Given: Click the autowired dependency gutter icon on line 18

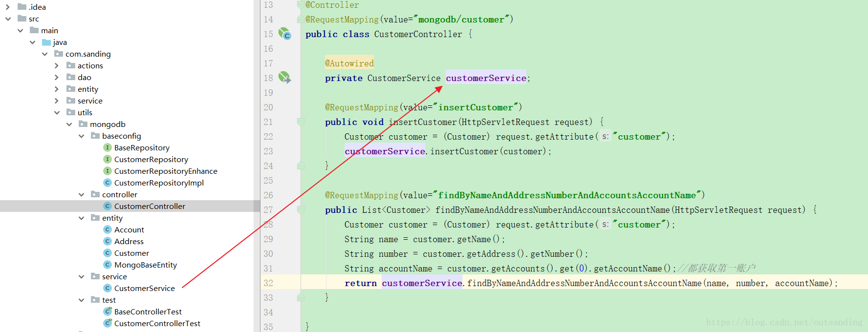Looking at the screenshot, I should [284, 77].
